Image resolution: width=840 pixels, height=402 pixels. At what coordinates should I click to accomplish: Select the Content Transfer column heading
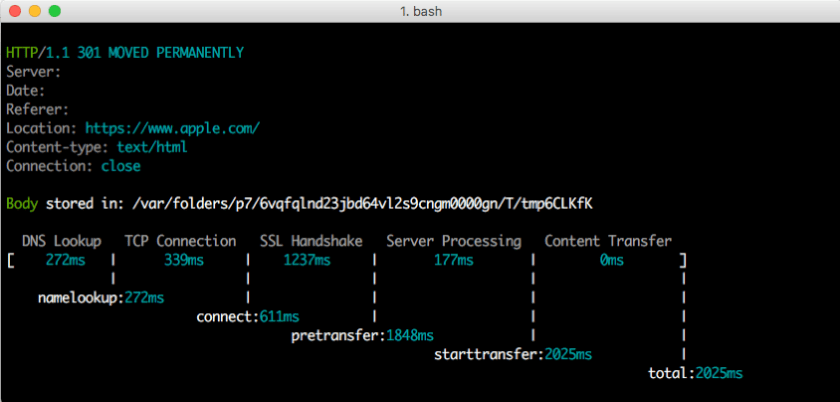(x=607, y=241)
